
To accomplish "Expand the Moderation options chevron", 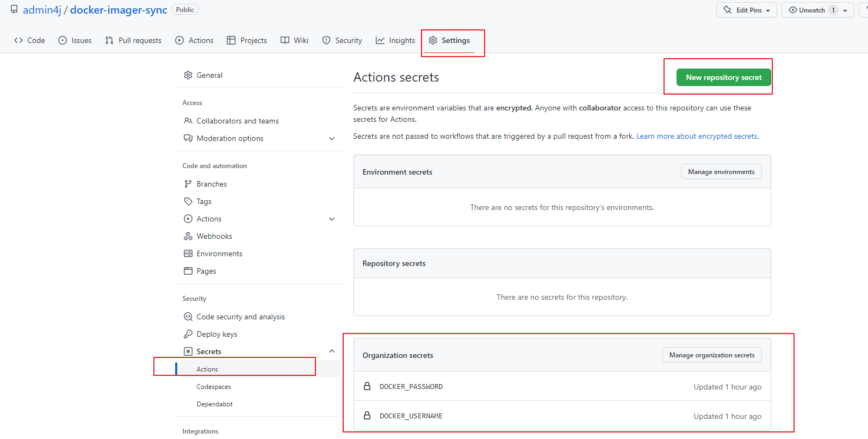I will (332, 139).
